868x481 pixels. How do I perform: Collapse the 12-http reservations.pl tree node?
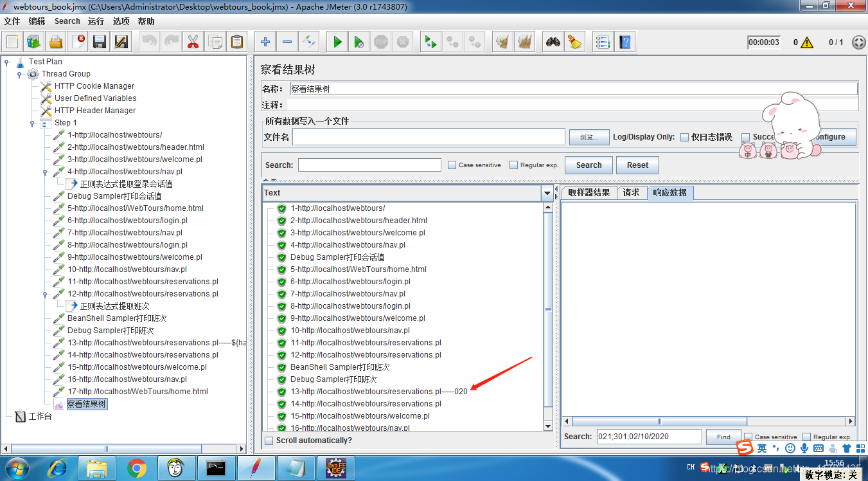tap(45, 294)
